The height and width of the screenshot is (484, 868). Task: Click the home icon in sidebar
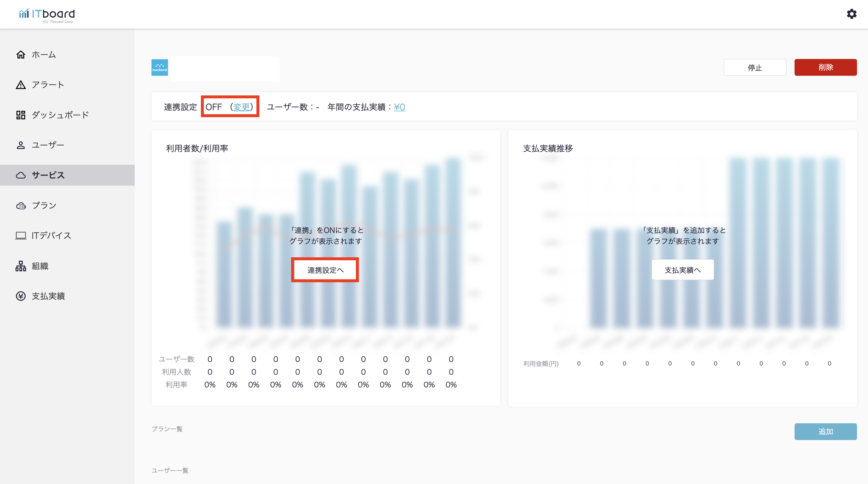21,55
